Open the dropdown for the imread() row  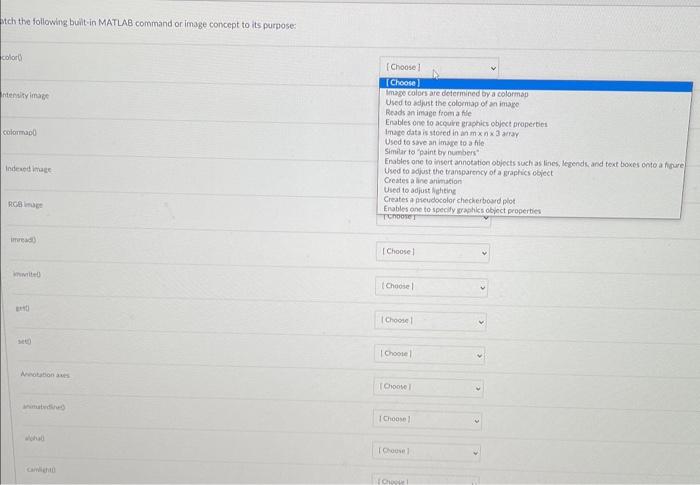coord(433,252)
